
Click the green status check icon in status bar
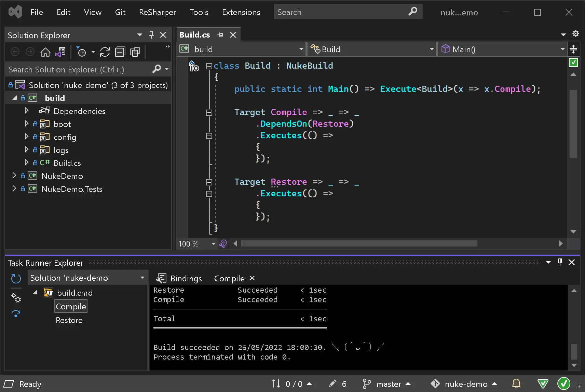[564, 383]
